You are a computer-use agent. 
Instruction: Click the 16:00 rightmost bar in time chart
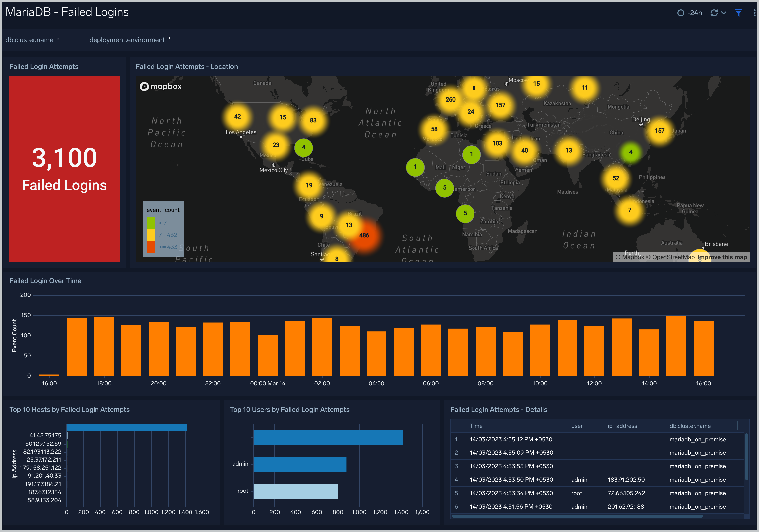click(703, 349)
